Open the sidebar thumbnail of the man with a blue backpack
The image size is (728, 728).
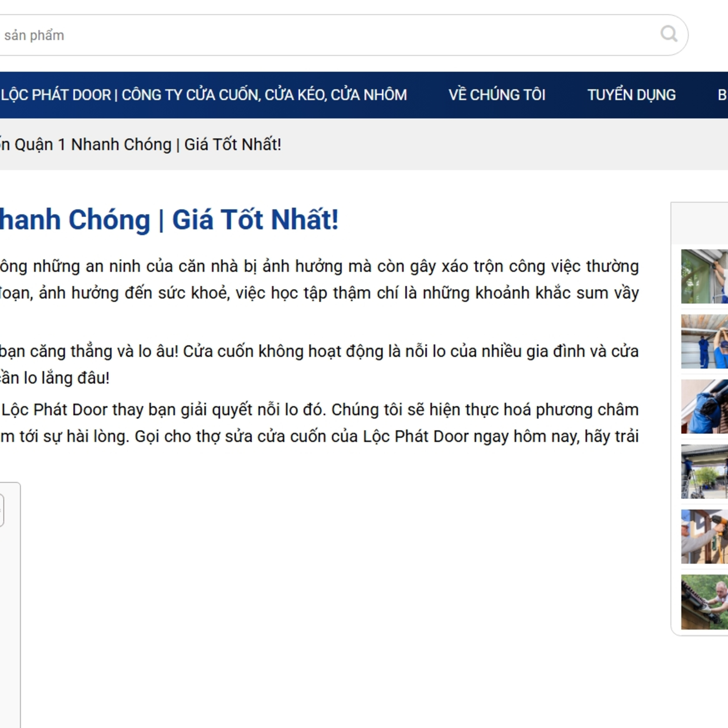point(704,406)
